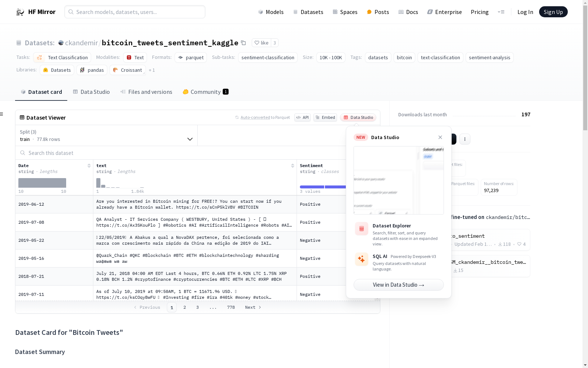Open Posts in navigation
Image resolution: width=588 pixels, height=368 pixels.
(378, 12)
